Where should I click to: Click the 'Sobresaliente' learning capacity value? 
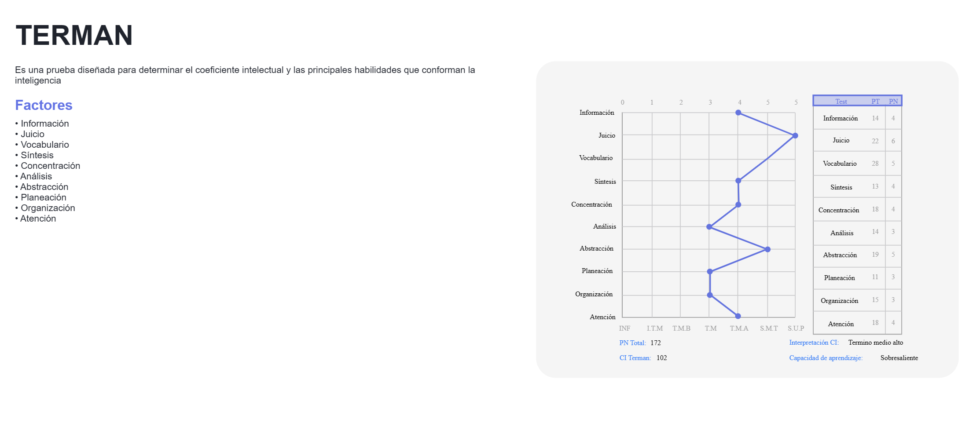coord(899,358)
